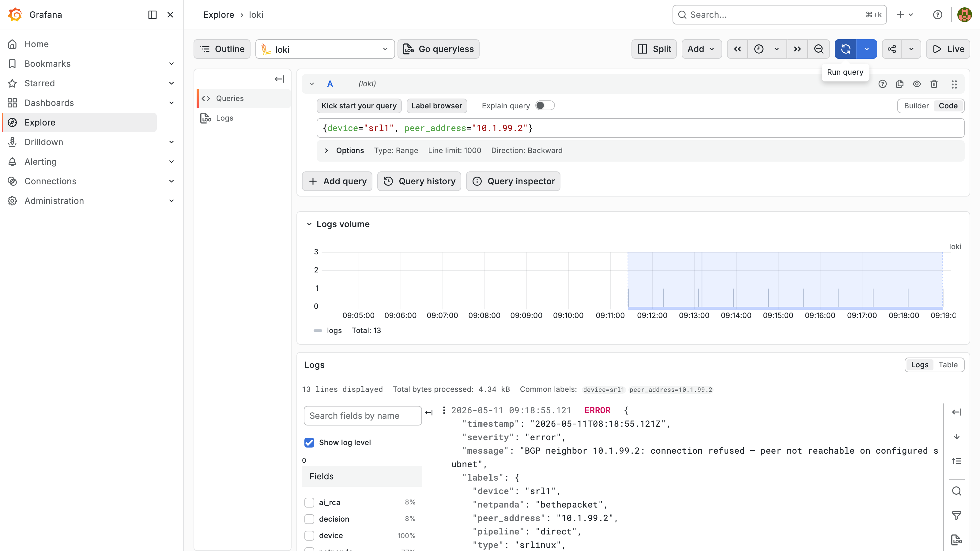This screenshot has height=551, width=980.
Task: Collapse the log fields sidebar
Action: 429,413
